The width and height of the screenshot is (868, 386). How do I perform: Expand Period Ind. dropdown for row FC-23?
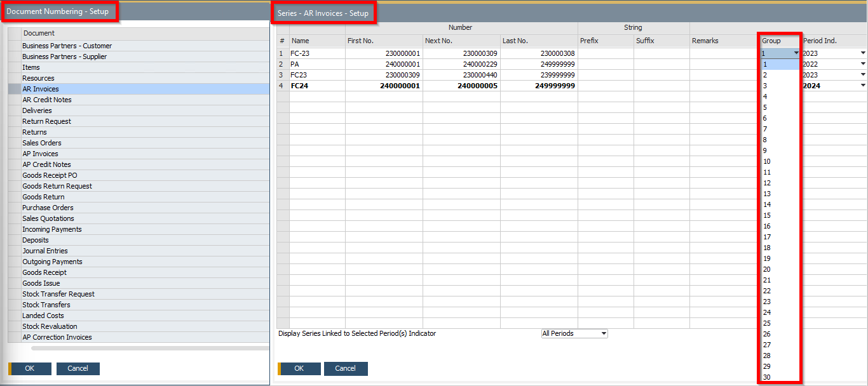tap(862, 53)
